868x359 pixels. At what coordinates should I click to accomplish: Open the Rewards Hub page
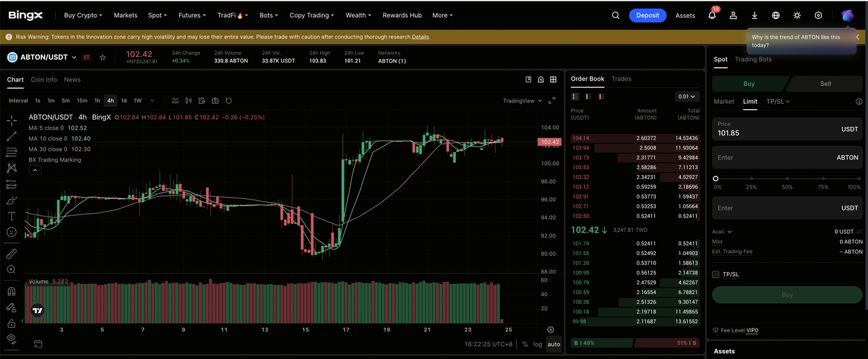pyautogui.click(x=402, y=15)
